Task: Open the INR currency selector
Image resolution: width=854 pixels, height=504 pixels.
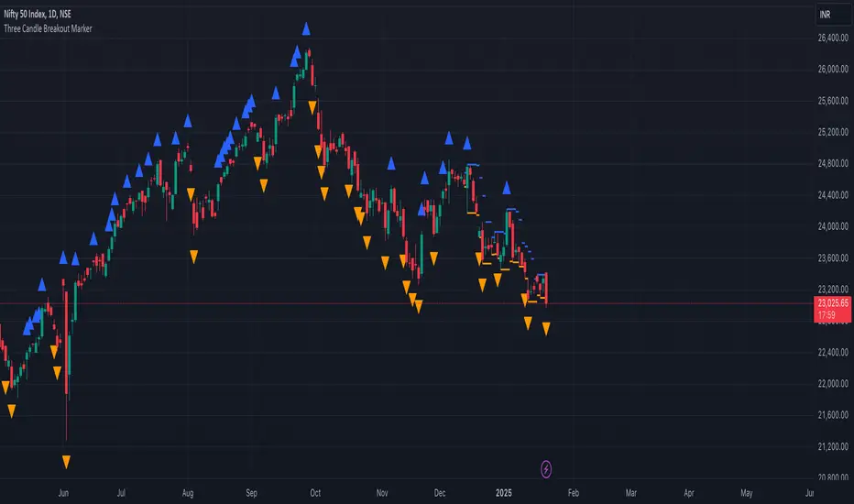Action: (832, 15)
